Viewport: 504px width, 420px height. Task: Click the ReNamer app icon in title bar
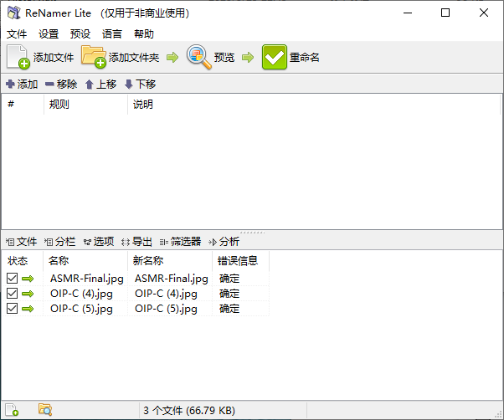tap(14, 13)
